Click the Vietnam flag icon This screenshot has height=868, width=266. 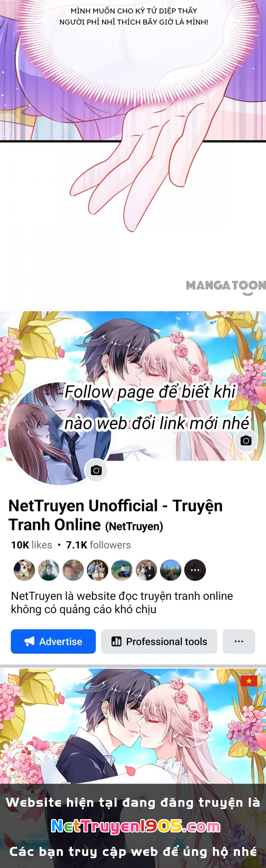click(x=249, y=681)
